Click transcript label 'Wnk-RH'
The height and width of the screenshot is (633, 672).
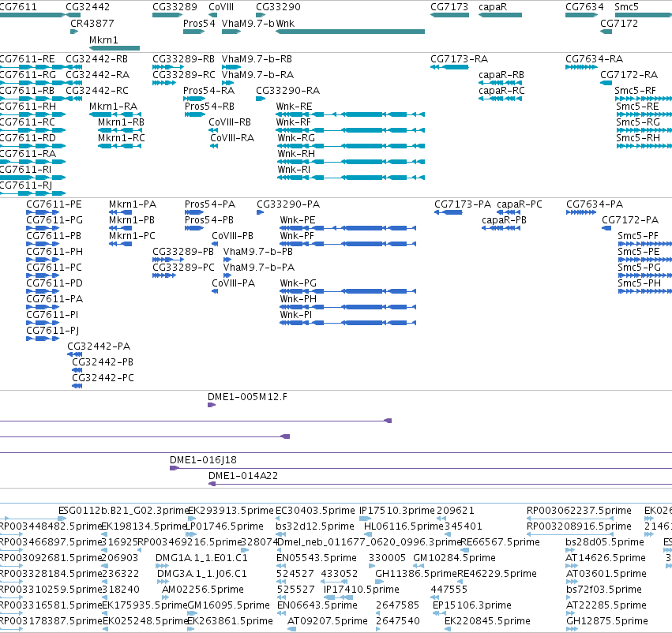pos(296,154)
